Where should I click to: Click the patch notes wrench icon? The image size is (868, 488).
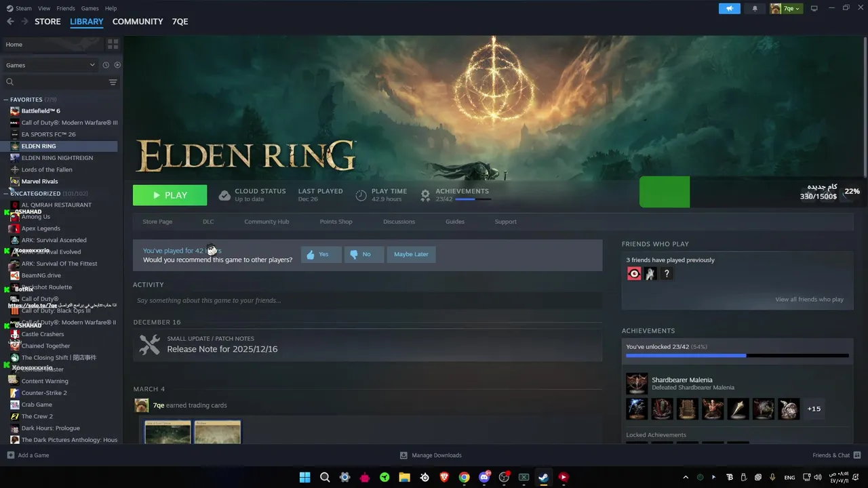(149, 344)
